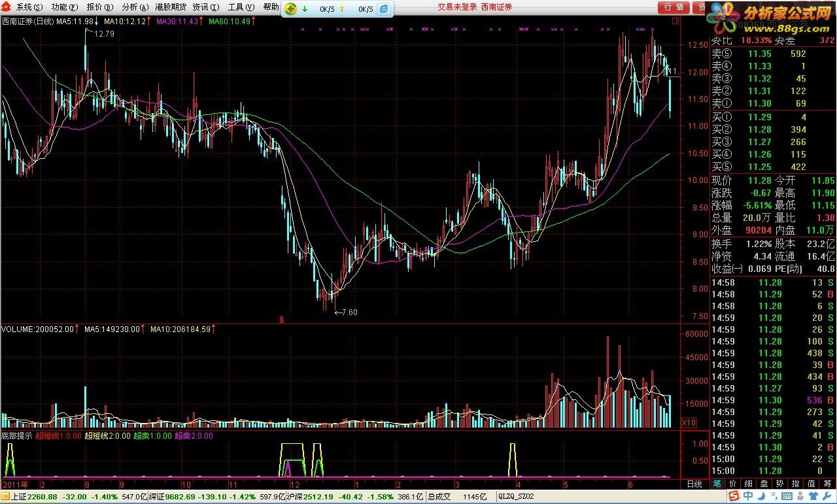Toggle the 中 Chinese input mode icon
Viewport: 837px width, 504px height.
tap(748, 496)
